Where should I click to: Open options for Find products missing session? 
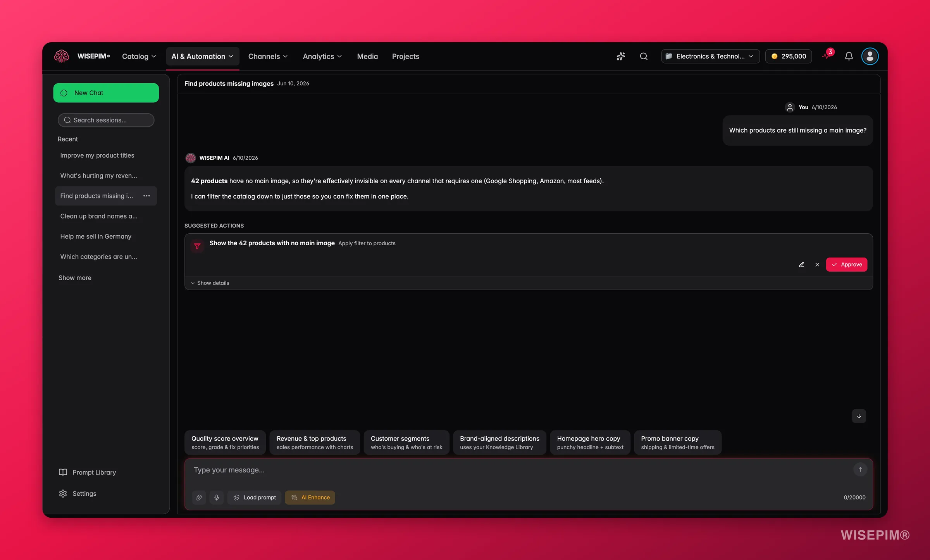click(x=146, y=196)
